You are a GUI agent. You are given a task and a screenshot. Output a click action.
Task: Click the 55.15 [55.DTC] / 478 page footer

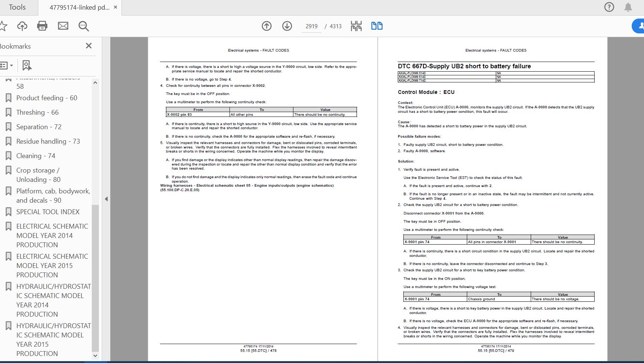point(258,350)
